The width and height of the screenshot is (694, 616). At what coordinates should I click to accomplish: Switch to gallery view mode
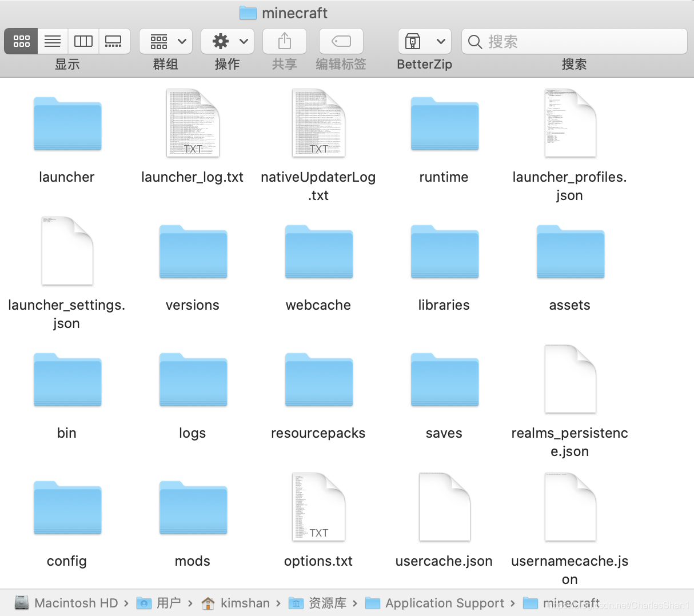[x=114, y=41]
